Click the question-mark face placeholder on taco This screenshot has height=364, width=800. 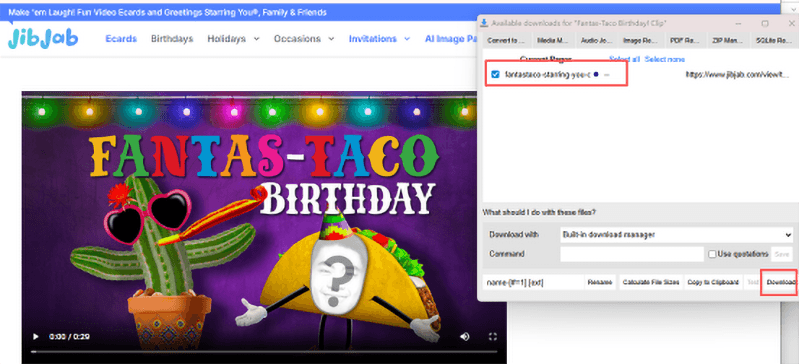(338, 276)
